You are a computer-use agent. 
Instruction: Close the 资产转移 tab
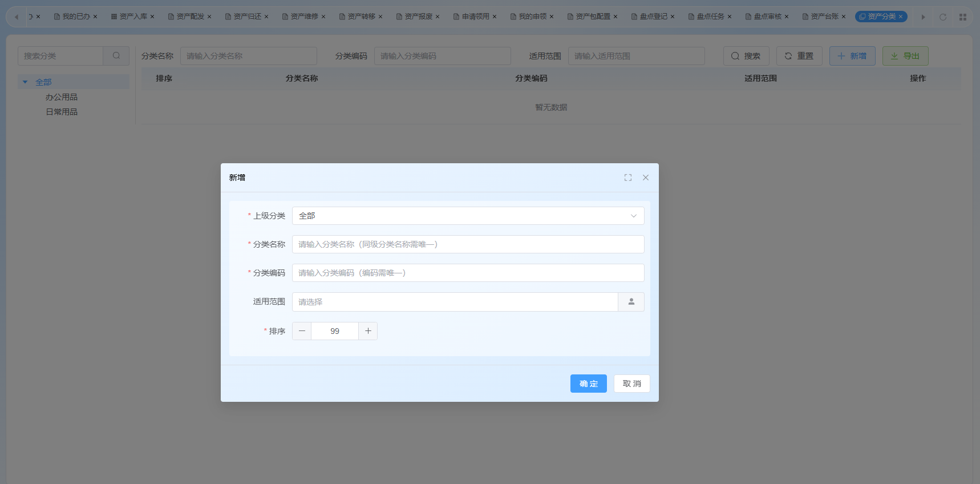click(x=380, y=17)
